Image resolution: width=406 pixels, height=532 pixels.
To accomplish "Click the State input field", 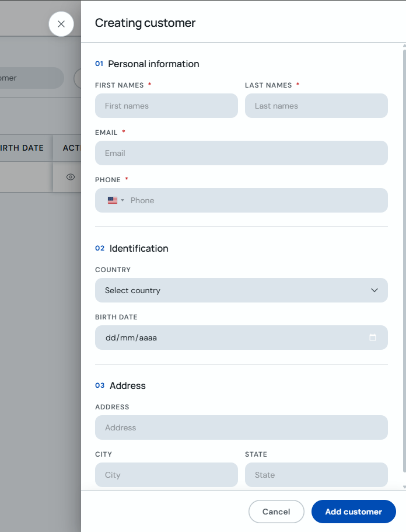I will (x=316, y=475).
